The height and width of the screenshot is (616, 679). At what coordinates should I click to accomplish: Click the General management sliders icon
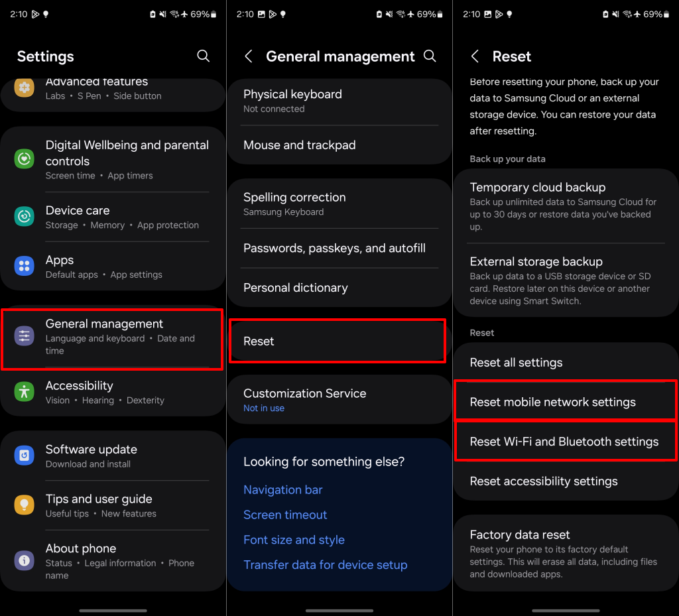pos(23,336)
